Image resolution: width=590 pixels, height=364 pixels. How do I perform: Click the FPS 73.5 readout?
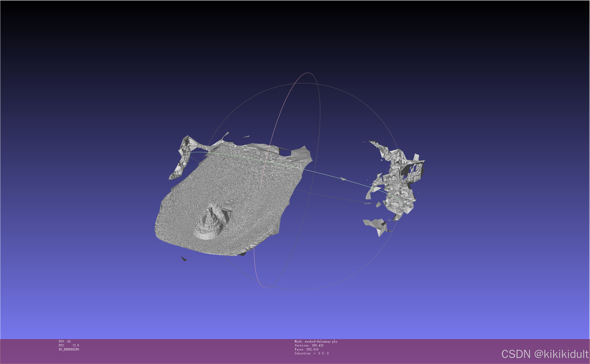pyautogui.click(x=69, y=345)
